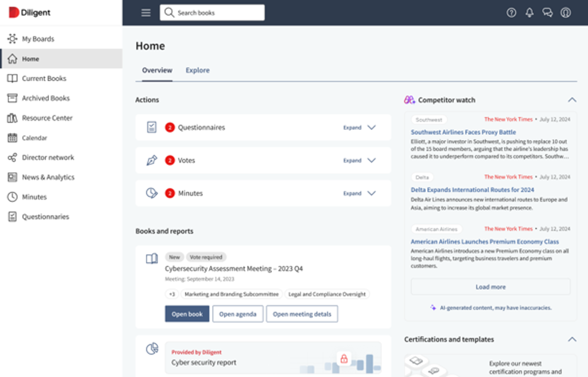The height and width of the screenshot is (377, 588).
Task: Open the help question mark icon
Action: [511, 12]
